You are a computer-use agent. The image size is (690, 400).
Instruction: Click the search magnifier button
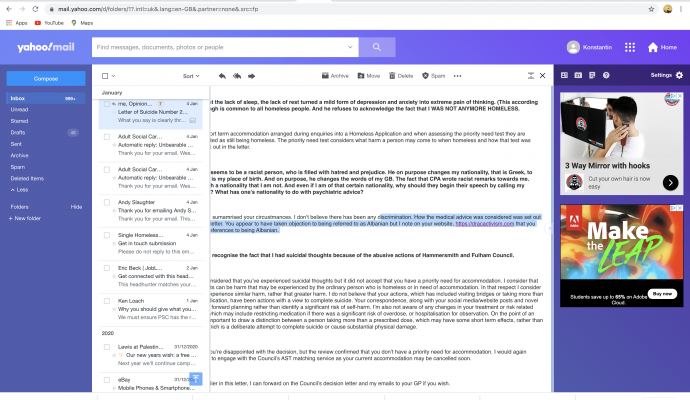point(377,47)
